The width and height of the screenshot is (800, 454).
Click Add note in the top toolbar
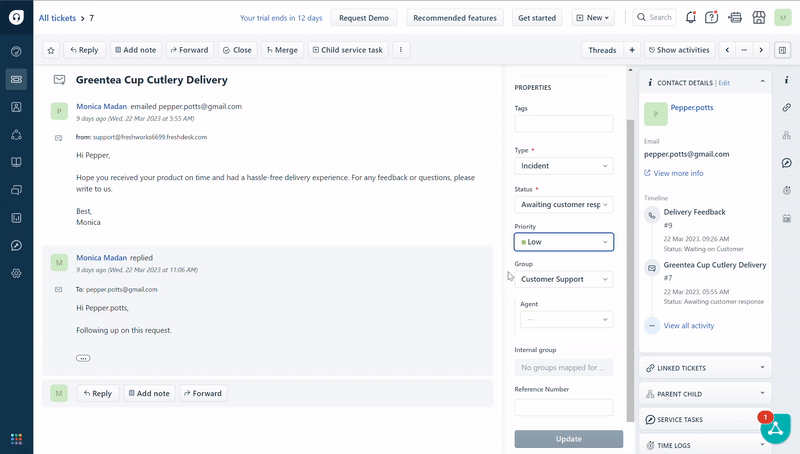[136, 50]
